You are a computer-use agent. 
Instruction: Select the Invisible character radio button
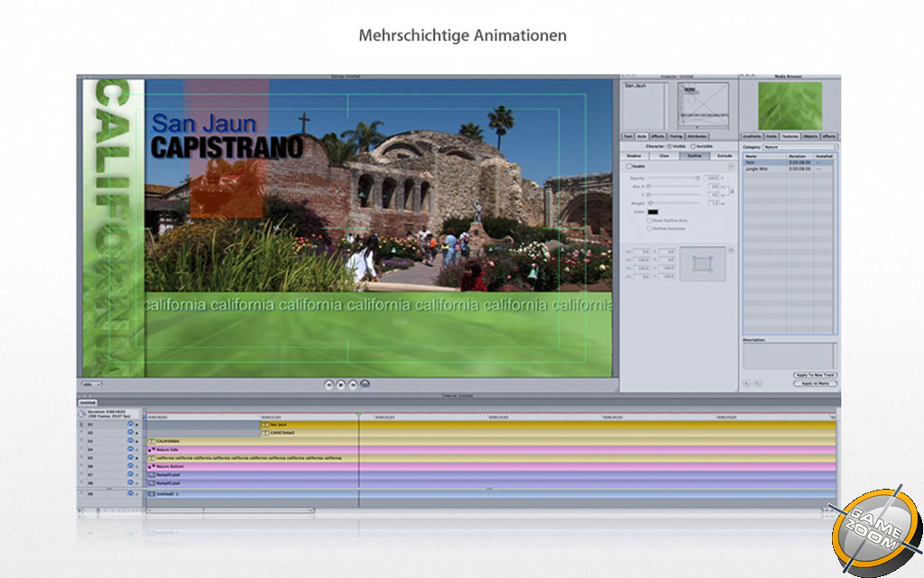[x=693, y=146]
